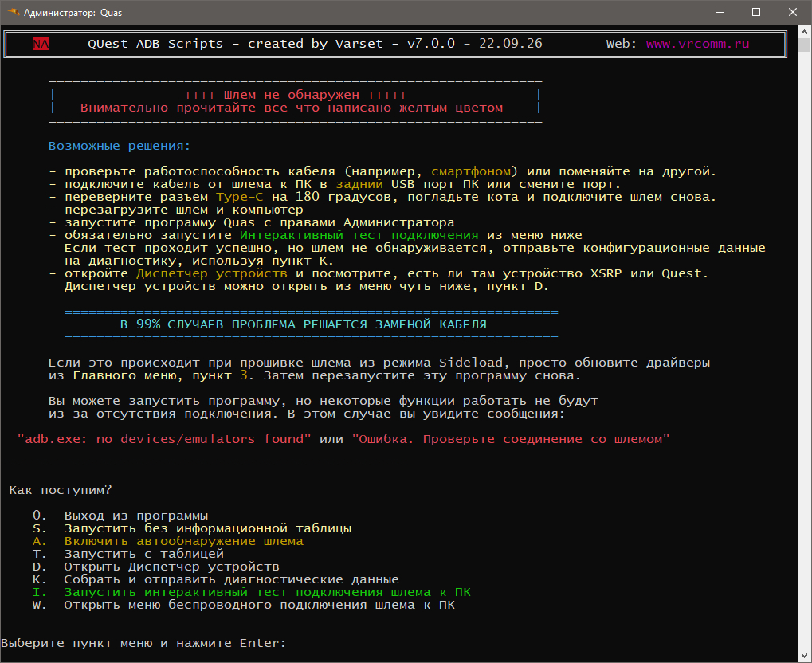Minimize the Quas console window
This screenshot has width=812, height=663.
tap(720, 12)
